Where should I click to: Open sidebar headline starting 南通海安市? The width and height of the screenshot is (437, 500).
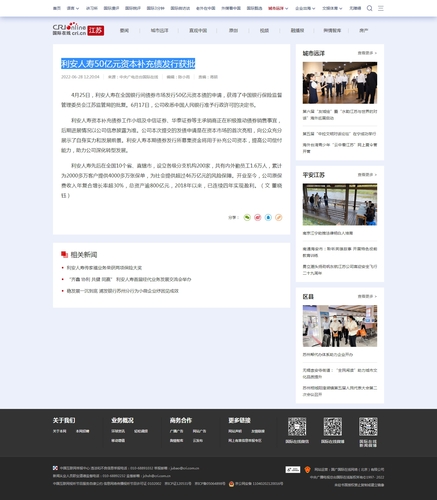[x=340, y=252]
